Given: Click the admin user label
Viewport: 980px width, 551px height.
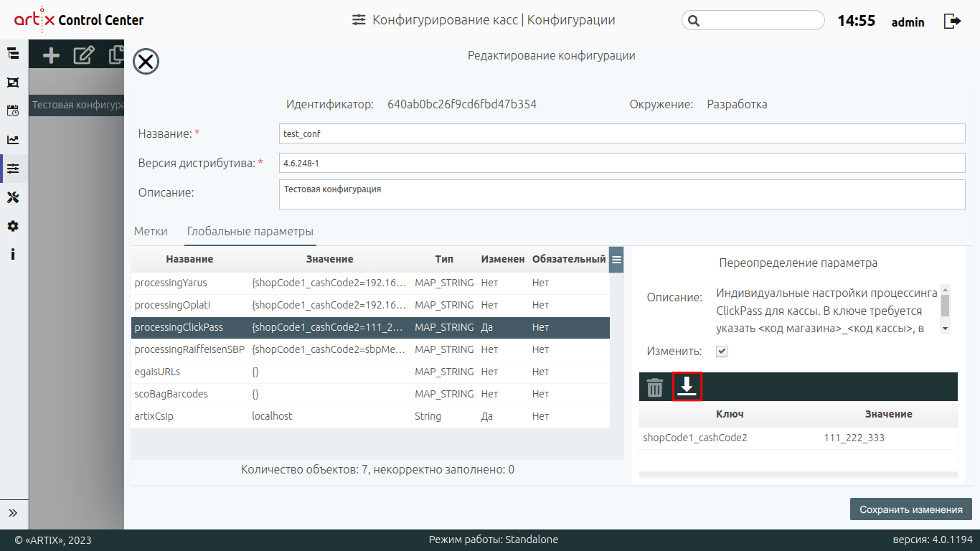Looking at the screenshot, I should tap(908, 22).
